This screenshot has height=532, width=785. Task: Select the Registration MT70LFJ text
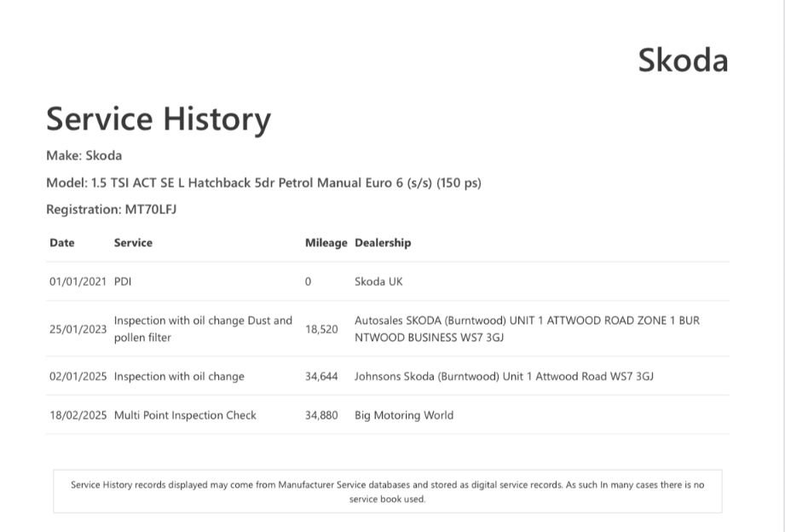111,209
